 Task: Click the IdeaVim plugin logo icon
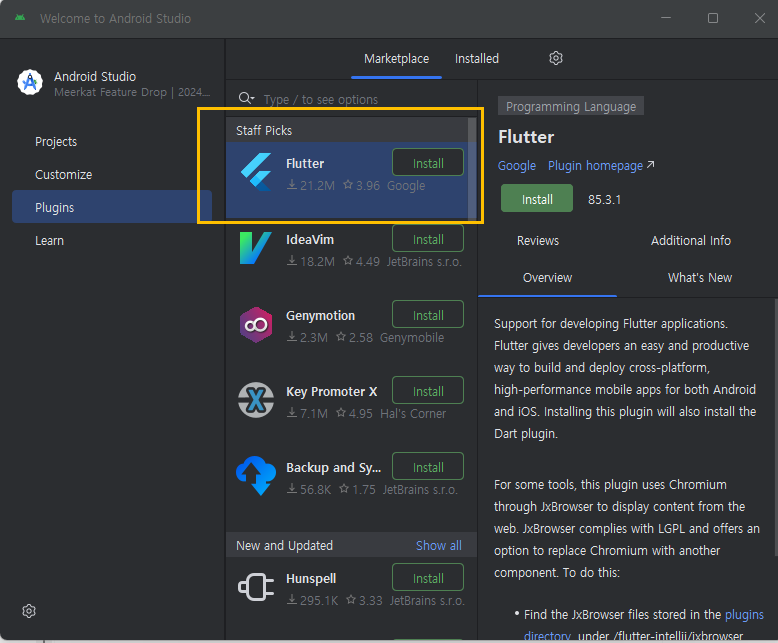tap(256, 248)
